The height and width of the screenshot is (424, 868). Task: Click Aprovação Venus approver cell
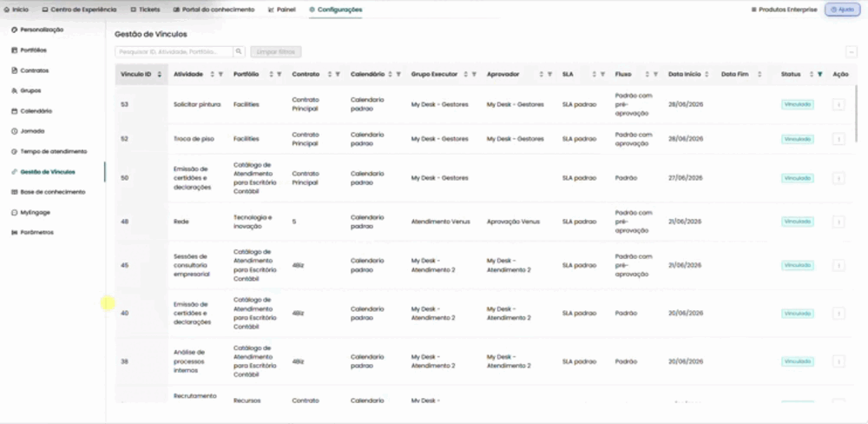click(x=513, y=222)
